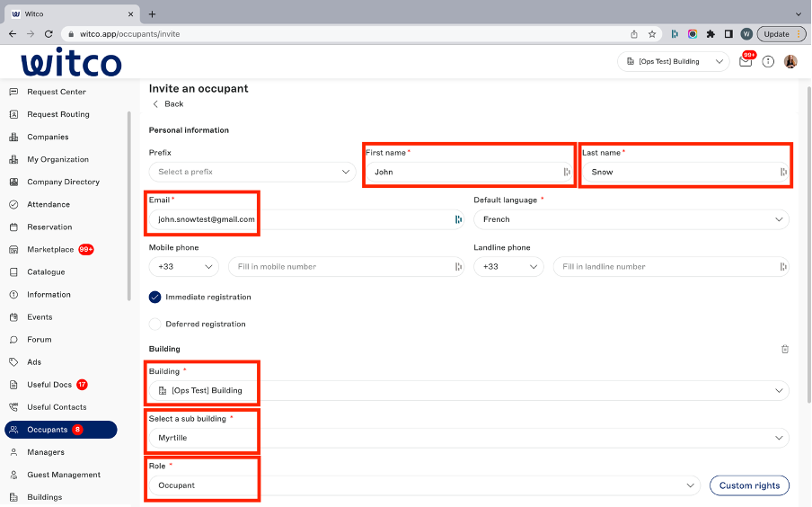Open a new browser tab
This screenshot has width=812, height=507.
tap(152, 14)
